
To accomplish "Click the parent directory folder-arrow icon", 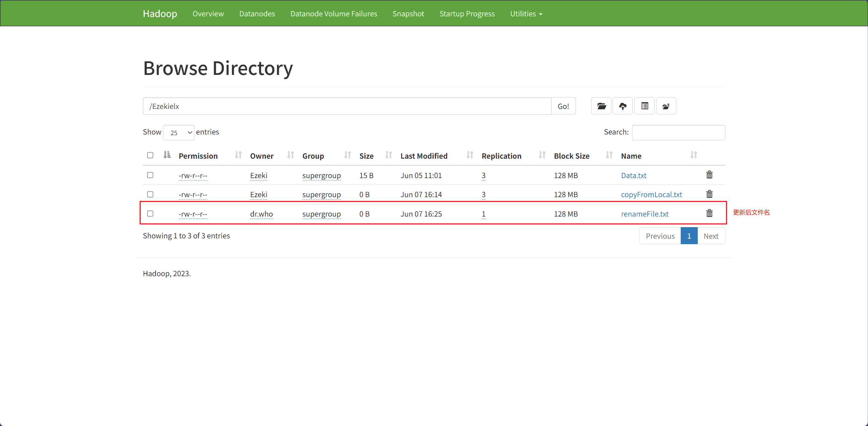I will point(666,106).
